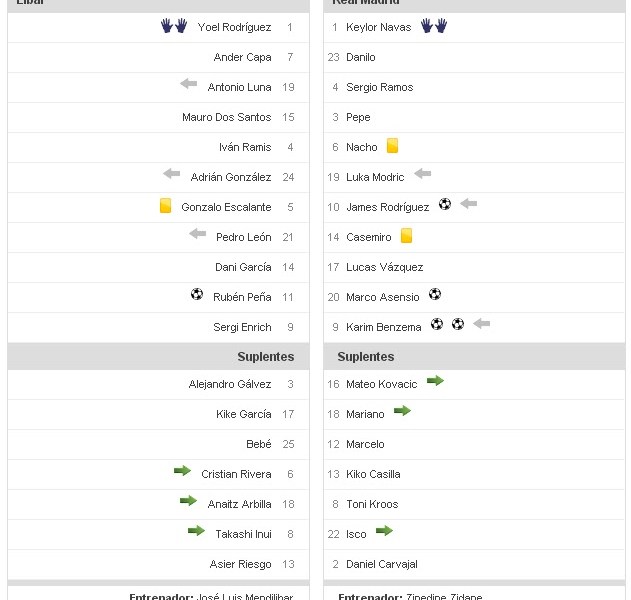631x600 pixels.
Task: Click yellow card icon beside Casemiro
Action: [x=407, y=236]
